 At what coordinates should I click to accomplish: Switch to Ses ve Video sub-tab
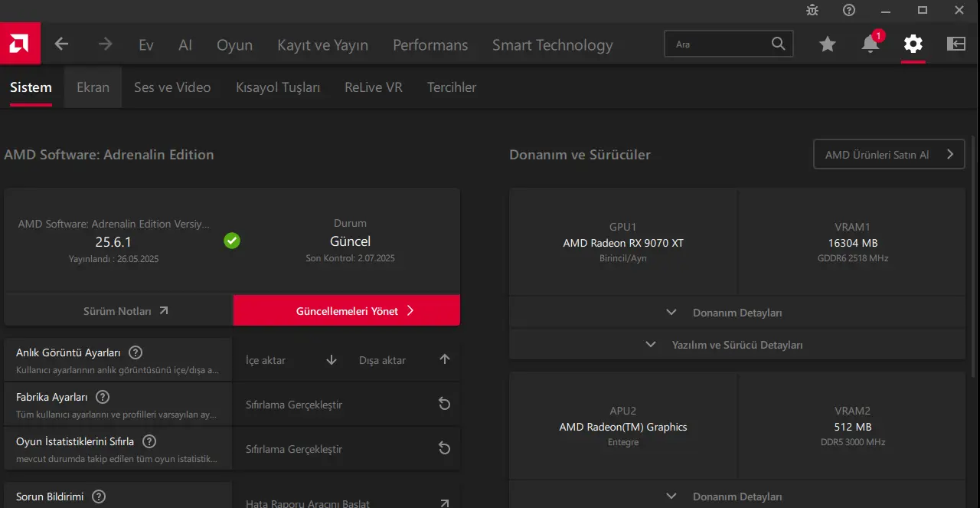pyautogui.click(x=172, y=87)
